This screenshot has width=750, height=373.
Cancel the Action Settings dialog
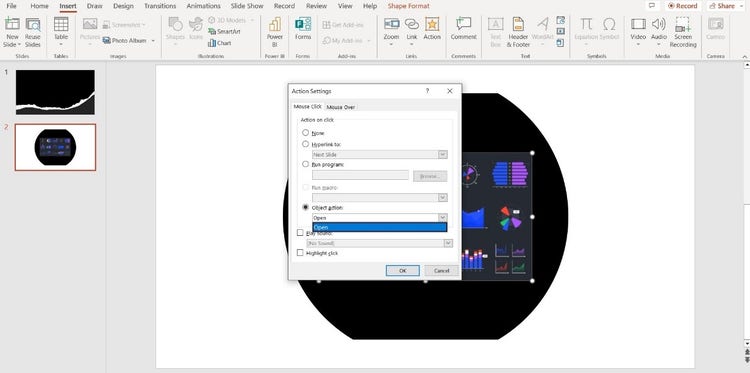441,271
